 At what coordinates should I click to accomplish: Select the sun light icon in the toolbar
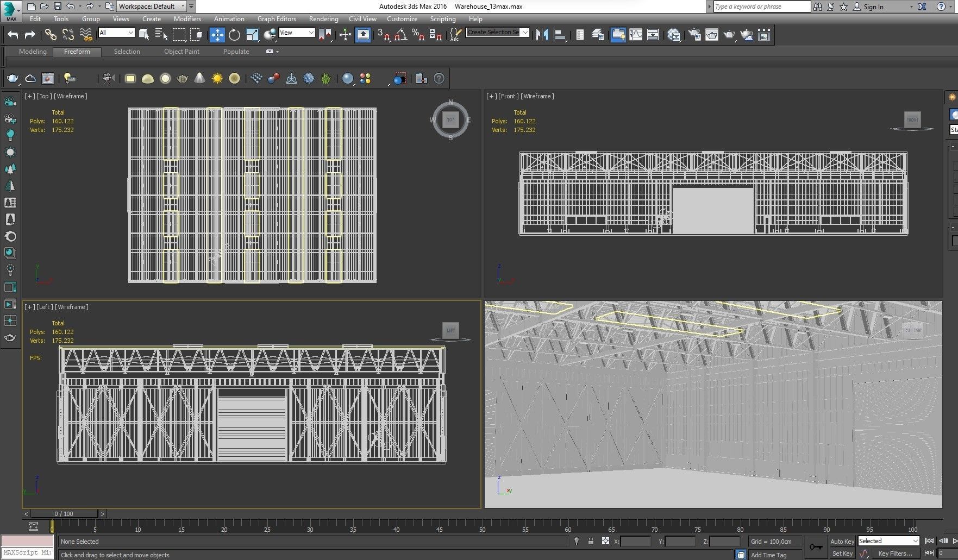point(217,79)
